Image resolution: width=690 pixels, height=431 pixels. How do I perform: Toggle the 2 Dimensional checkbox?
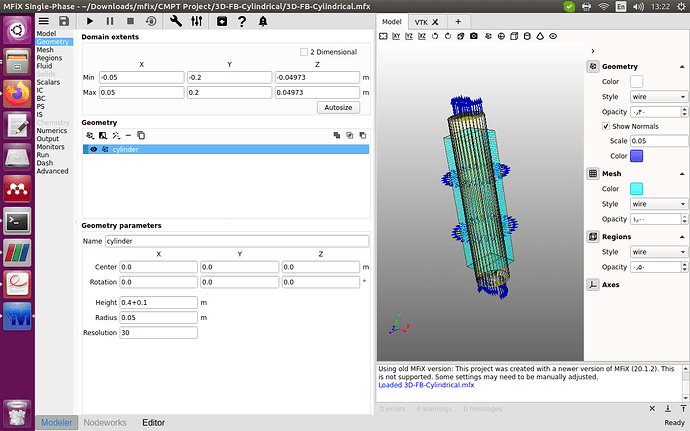point(304,52)
